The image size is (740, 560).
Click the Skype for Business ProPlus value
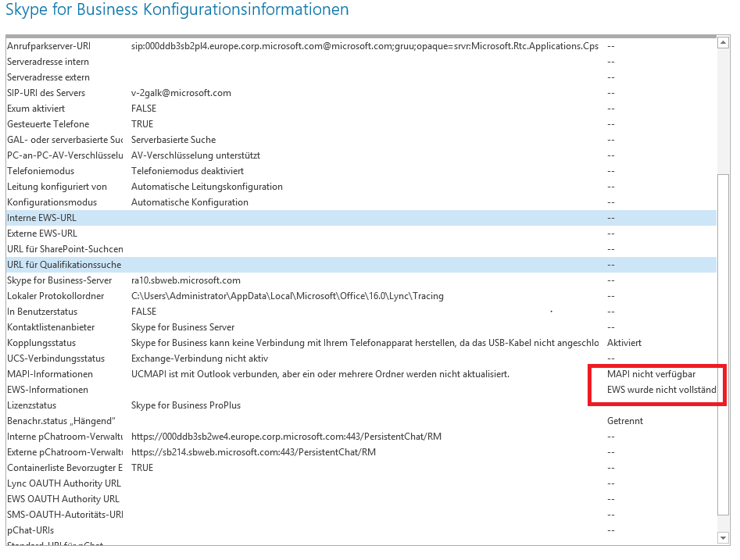pyautogui.click(x=185, y=405)
